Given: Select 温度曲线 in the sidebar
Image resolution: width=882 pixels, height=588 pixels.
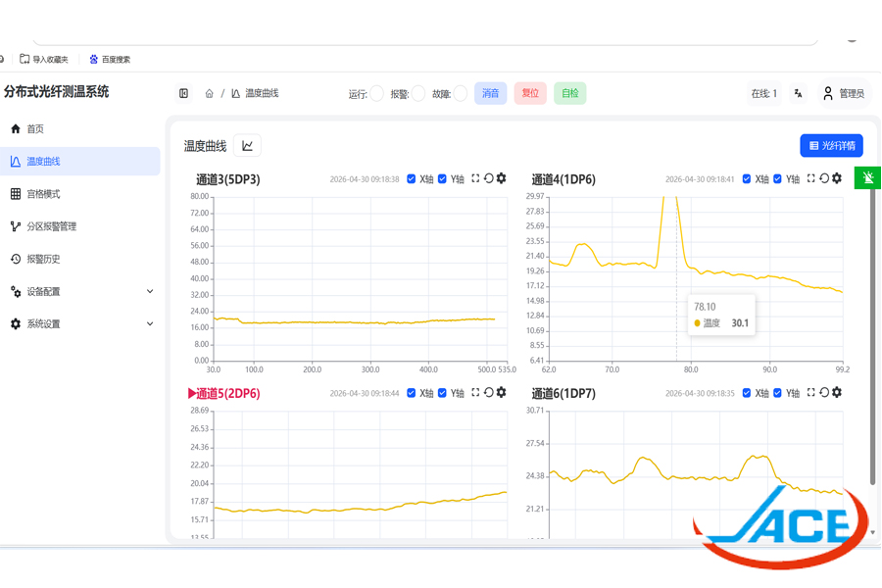Looking at the screenshot, I should coord(80,162).
